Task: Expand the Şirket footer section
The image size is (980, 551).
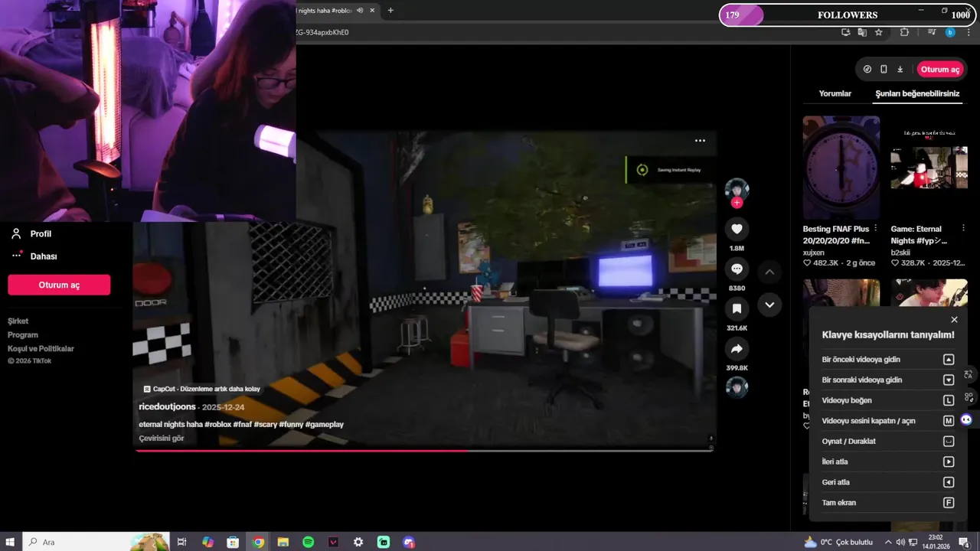Action: tap(18, 321)
